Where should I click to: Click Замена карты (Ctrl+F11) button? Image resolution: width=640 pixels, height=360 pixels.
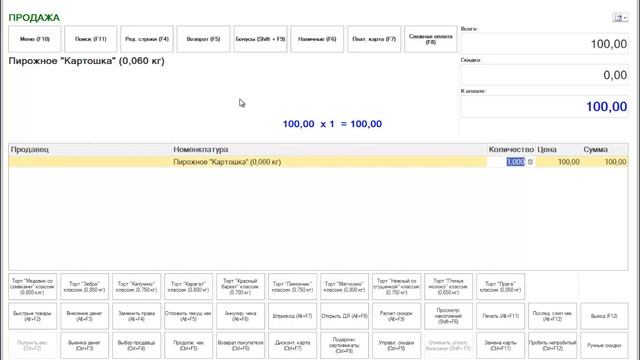[x=500, y=345]
